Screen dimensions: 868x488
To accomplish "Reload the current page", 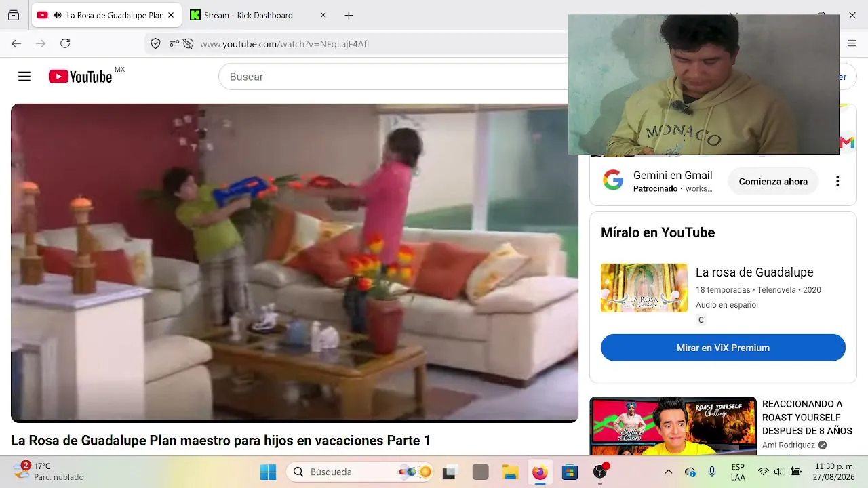I will (x=65, y=43).
